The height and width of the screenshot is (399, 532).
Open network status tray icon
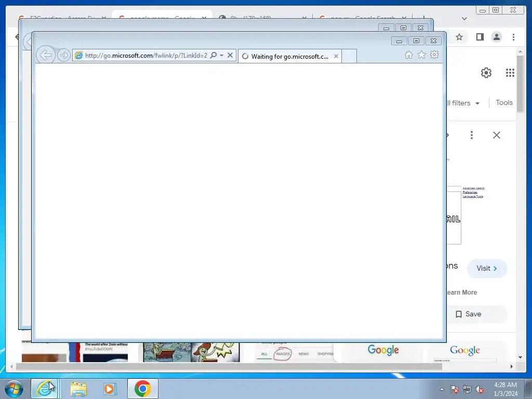[x=467, y=390]
